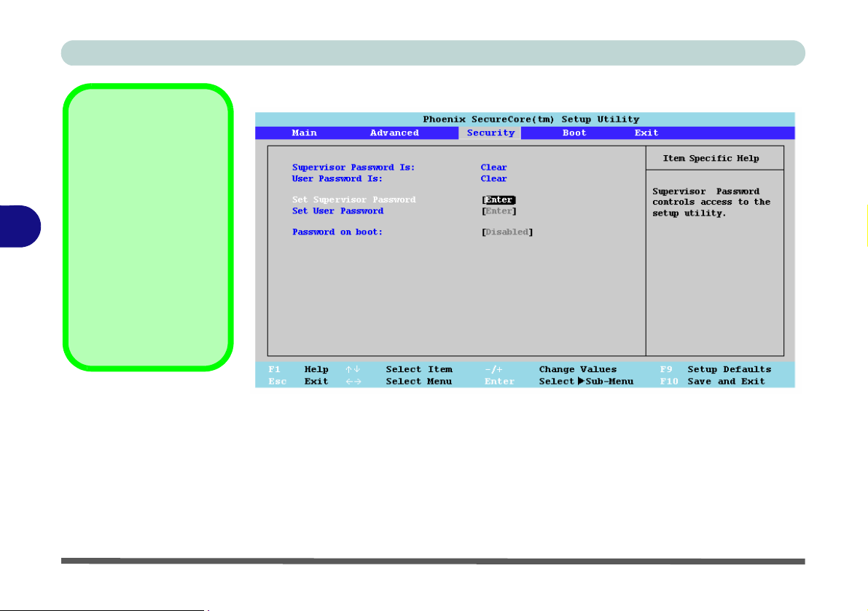Open the Main menu tab
This screenshot has height=611, width=868.
click(304, 133)
